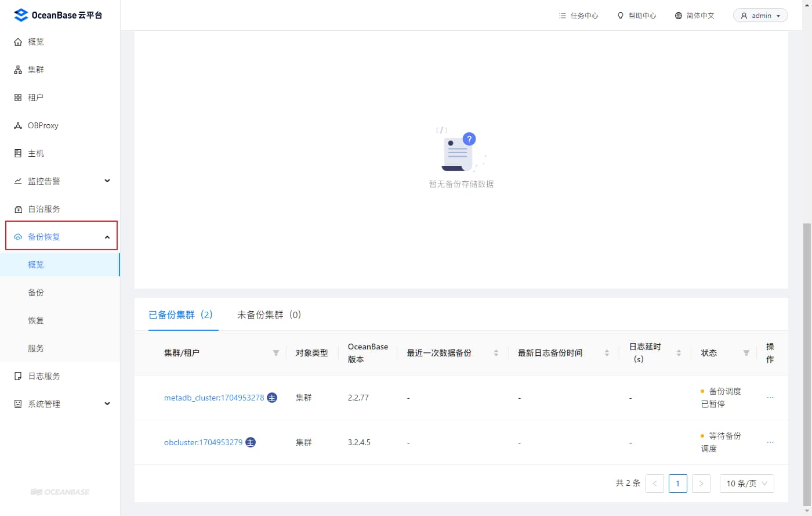Go to previous page arrow

tap(655, 483)
